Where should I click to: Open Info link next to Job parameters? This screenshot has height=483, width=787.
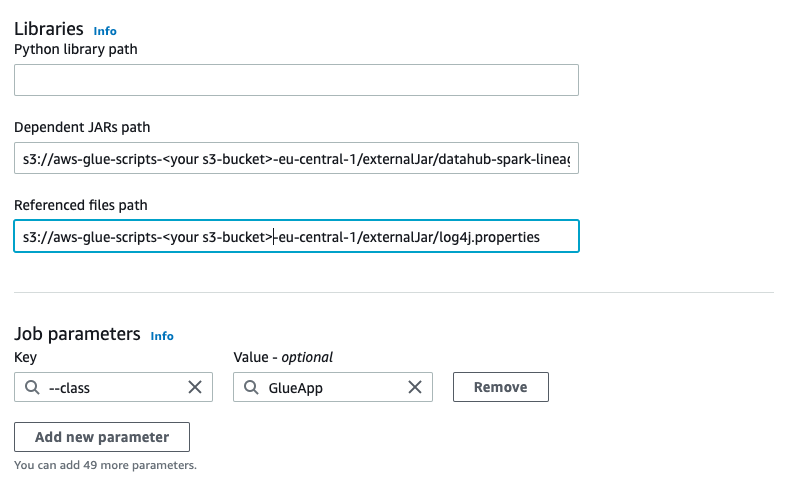coord(162,336)
